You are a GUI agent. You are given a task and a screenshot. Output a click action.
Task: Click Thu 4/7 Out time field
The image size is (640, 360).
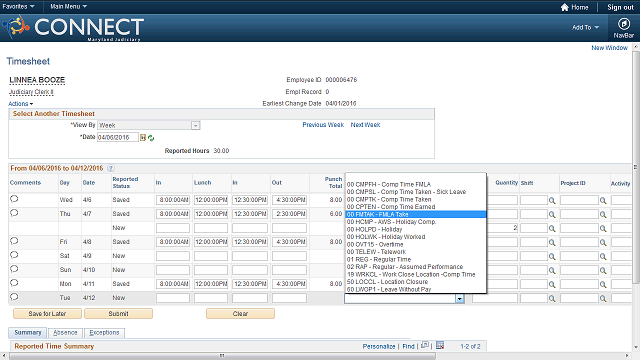(x=289, y=214)
